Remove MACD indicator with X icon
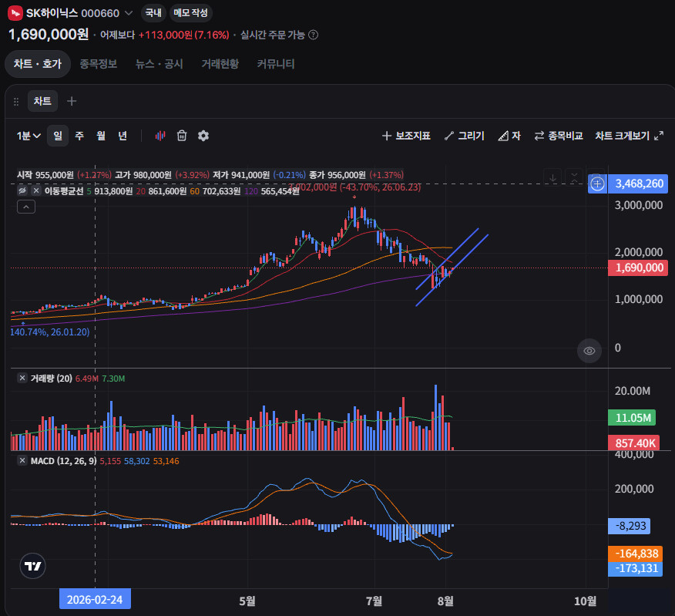 (x=22, y=461)
